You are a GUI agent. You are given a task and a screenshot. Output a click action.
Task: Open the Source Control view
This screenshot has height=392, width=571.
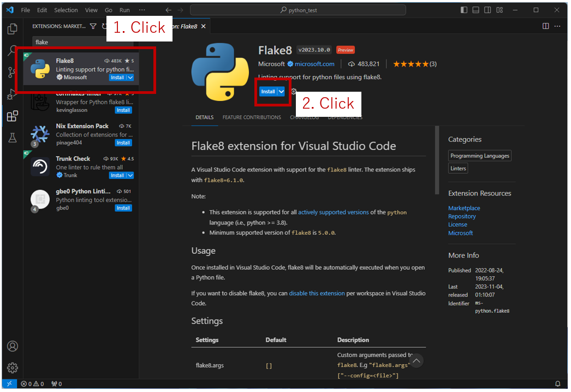pos(12,72)
